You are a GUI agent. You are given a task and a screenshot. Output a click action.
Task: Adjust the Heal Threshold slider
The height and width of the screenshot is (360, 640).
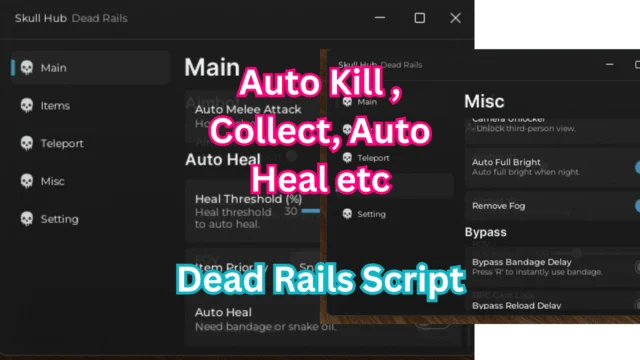pyautogui.click(x=311, y=211)
